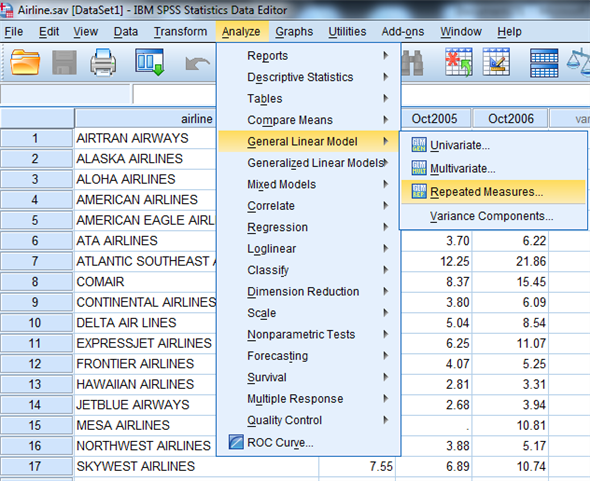The height and width of the screenshot is (481, 590).
Task: Expand the Descriptive Statistics submenu
Action: click(x=309, y=77)
